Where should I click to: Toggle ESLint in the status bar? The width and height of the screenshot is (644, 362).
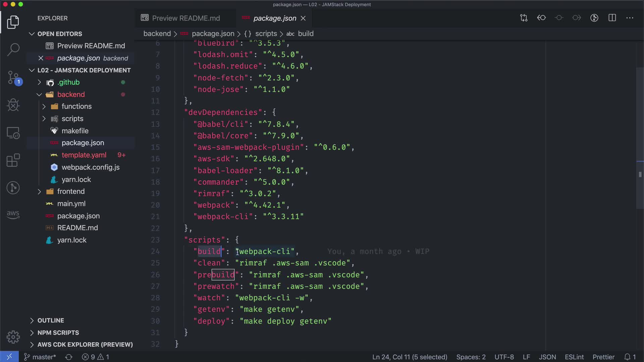click(574, 357)
